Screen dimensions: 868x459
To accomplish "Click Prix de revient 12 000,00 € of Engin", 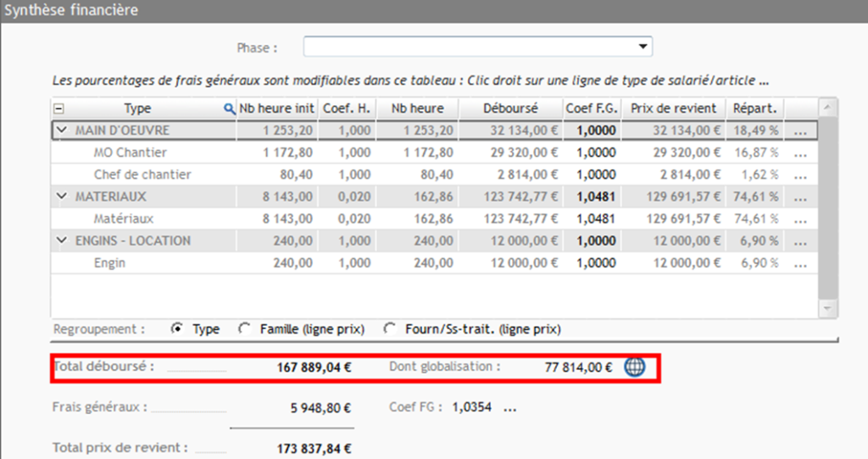I will tap(687, 263).
